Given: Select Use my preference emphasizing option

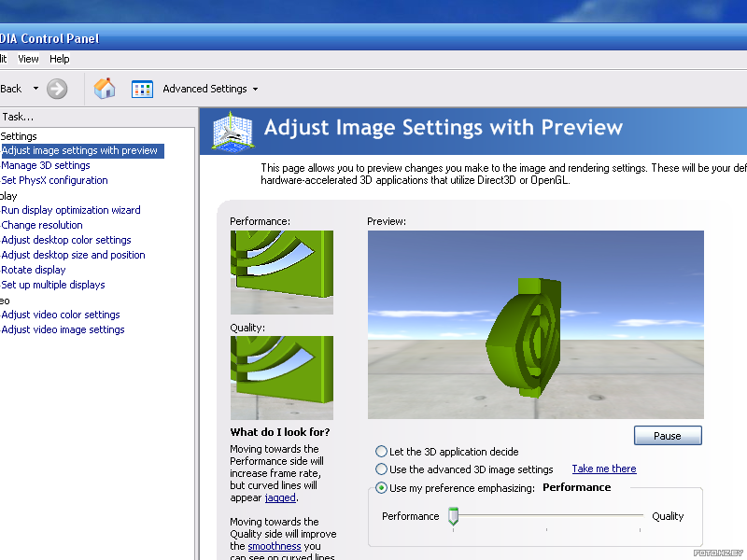Looking at the screenshot, I should click(381, 488).
